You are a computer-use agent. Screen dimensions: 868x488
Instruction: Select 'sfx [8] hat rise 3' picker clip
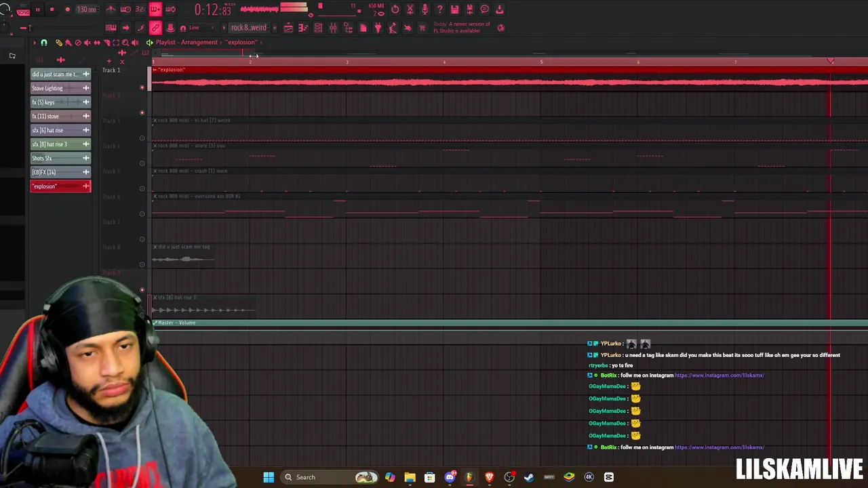[x=60, y=144]
